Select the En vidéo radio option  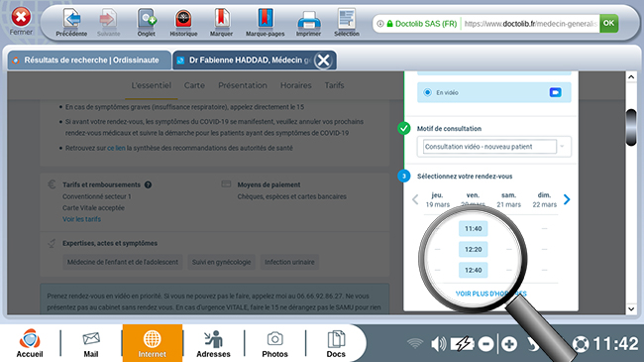click(428, 92)
